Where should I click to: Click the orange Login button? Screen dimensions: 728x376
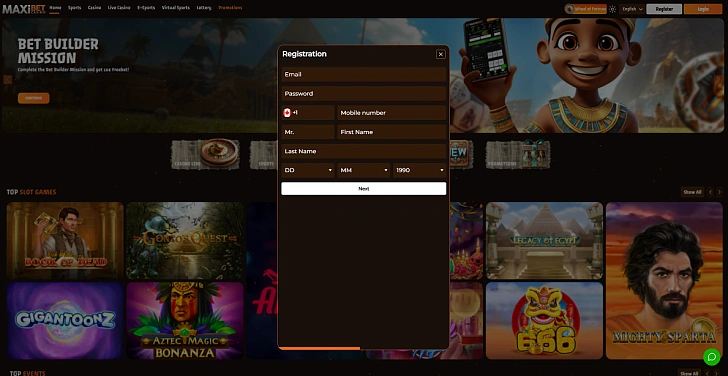point(703,9)
